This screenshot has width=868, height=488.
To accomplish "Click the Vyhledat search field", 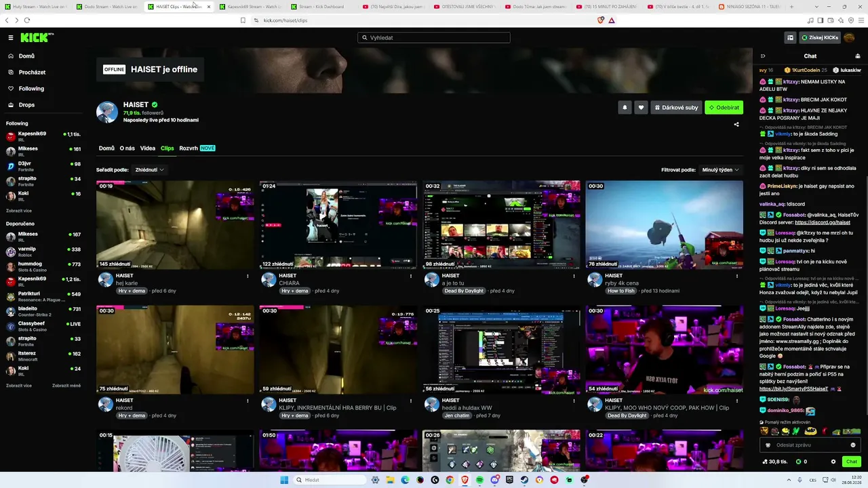I will [x=434, y=37].
